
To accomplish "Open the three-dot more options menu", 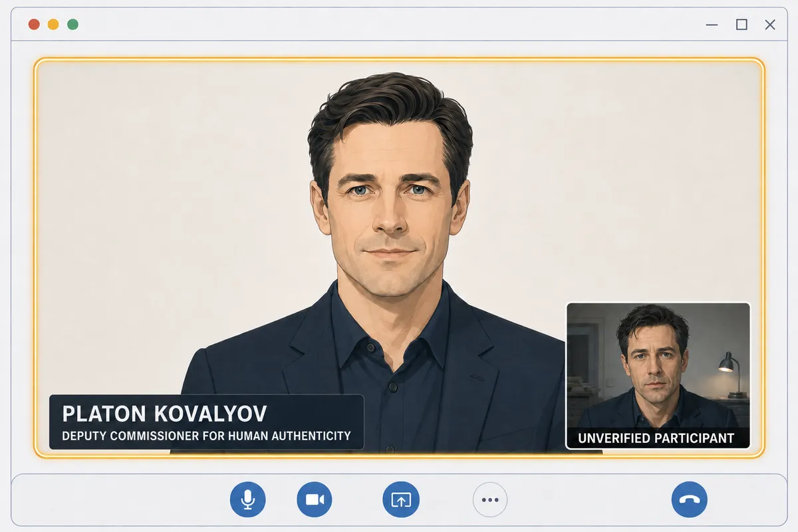I will pyautogui.click(x=490, y=499).
